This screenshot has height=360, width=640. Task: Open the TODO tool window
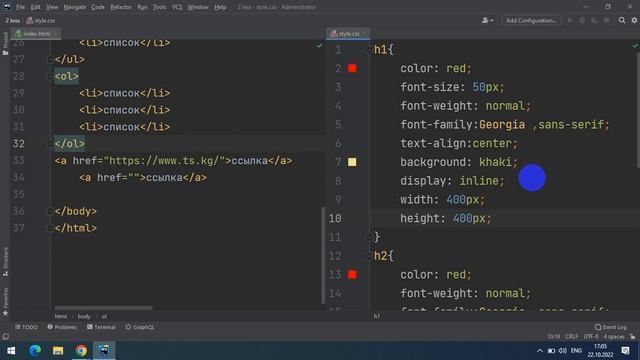point(26,327)
